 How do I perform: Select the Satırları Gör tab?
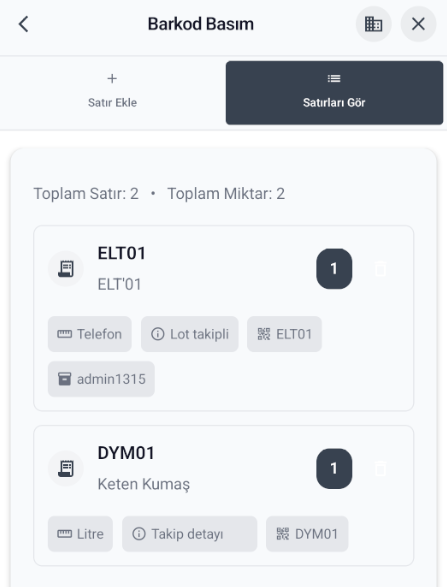click(x=334, y=92)
